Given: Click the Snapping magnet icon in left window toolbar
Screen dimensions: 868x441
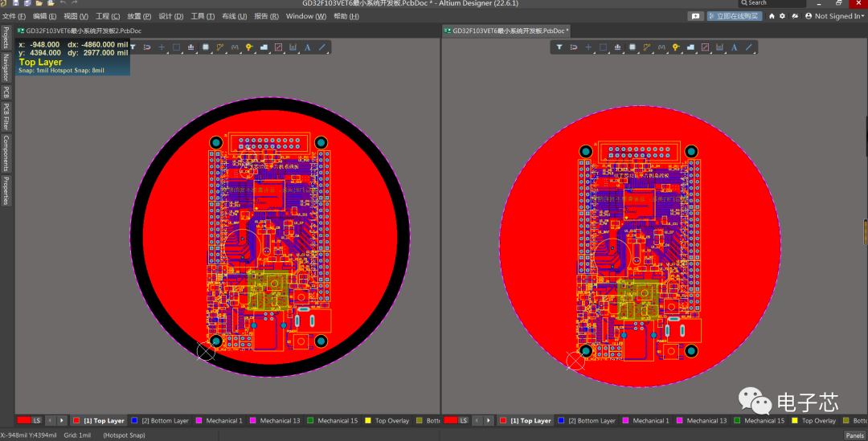Looking at the screenshot, I should click(147, 47).
